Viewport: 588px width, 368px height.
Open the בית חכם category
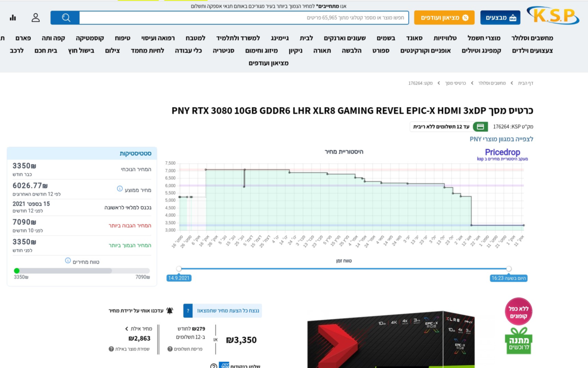click(46, 51)
